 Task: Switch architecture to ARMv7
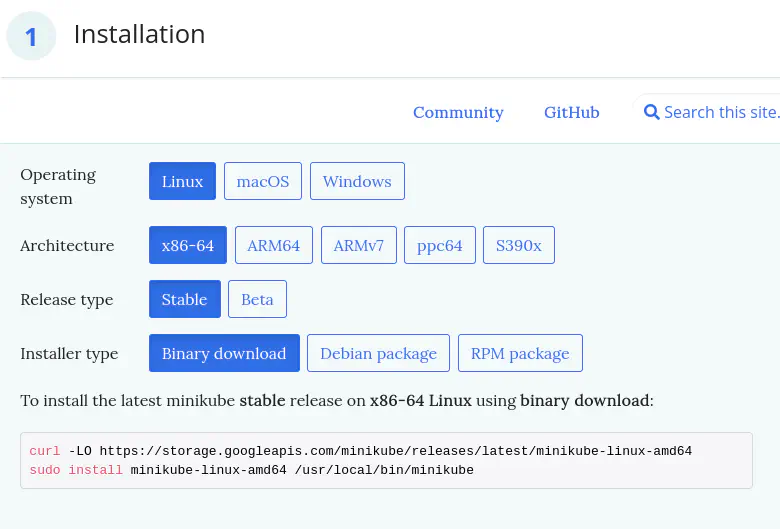(358, 245)
